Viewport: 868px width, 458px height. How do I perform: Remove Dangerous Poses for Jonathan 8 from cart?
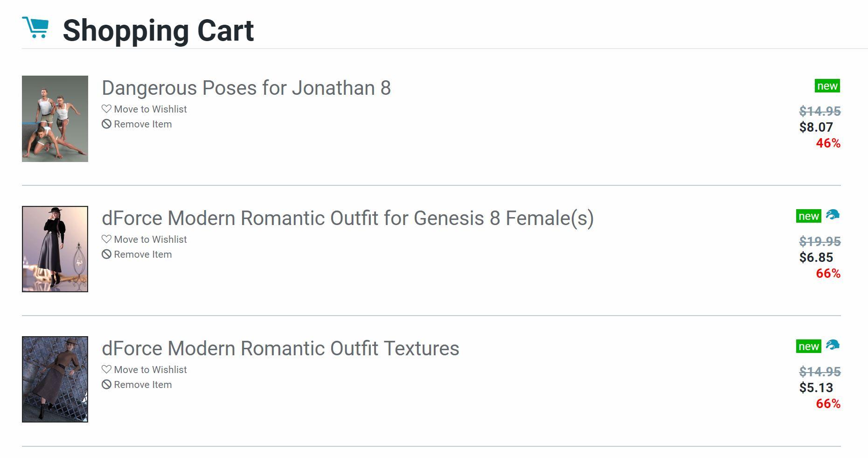[x=142, y=124]
